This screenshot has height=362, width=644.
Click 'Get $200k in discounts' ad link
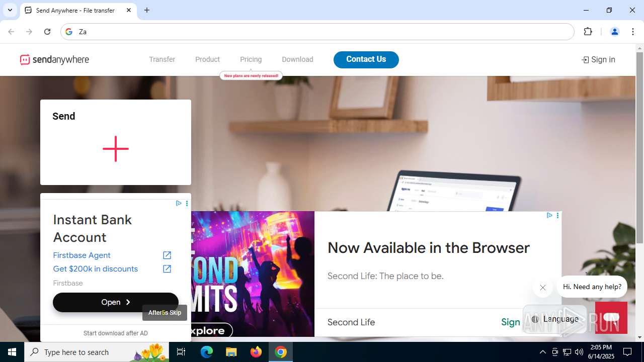coord(96,269)
